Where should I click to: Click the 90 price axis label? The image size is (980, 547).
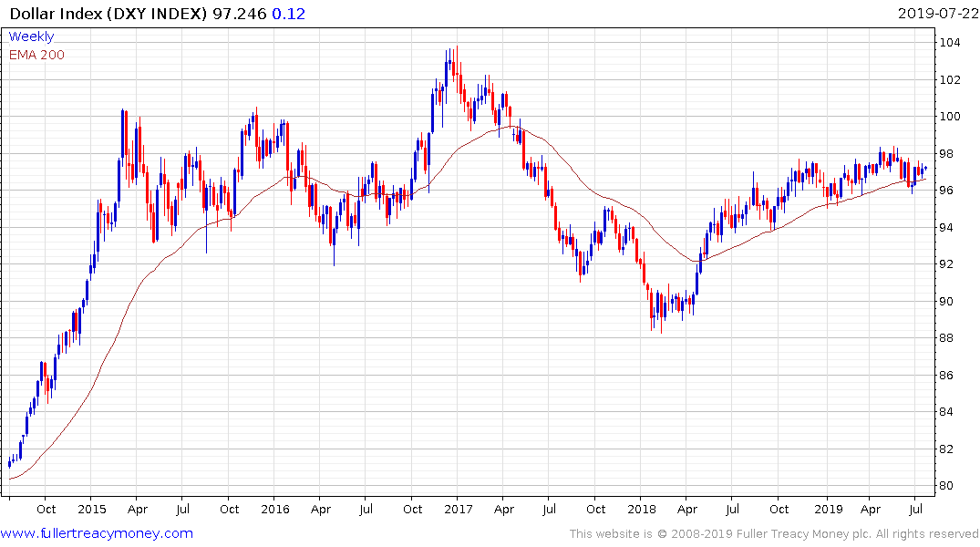tap(946, 302)
